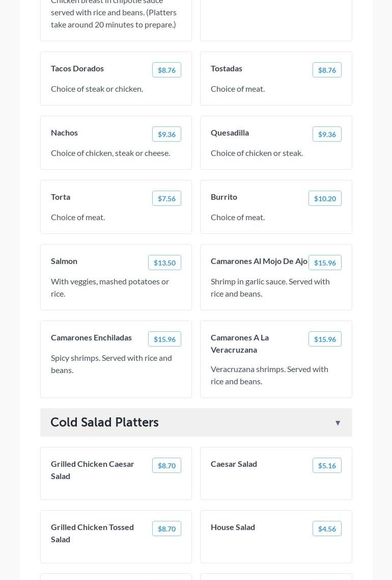Click Grilled Chicken Caesar Salad $8.70 price
The image size is (392, 580).
tap(166, 466)
